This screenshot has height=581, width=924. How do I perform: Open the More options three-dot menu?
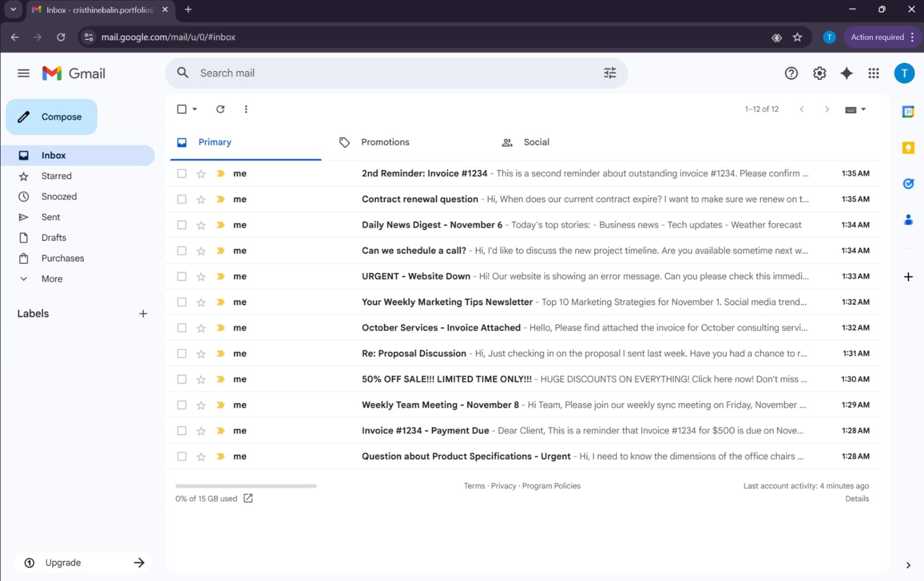pyautogui.click(x=246, y=109)
